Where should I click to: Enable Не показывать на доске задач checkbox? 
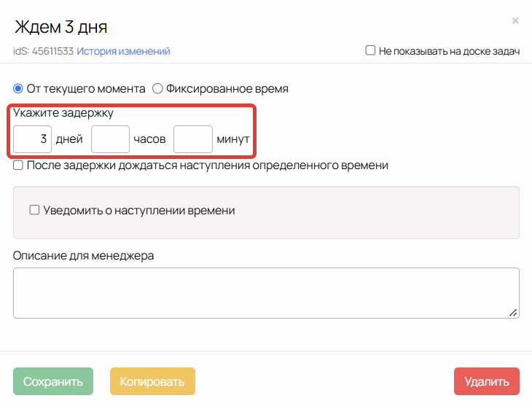click(370, 50)
